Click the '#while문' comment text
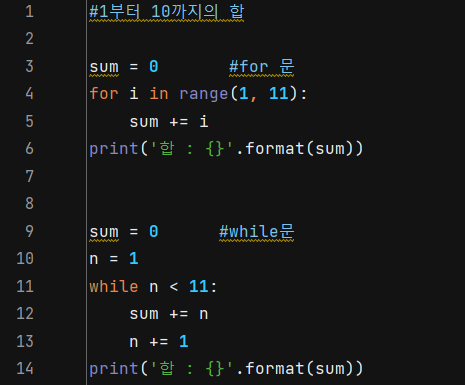465x385 pixels. 257,231
